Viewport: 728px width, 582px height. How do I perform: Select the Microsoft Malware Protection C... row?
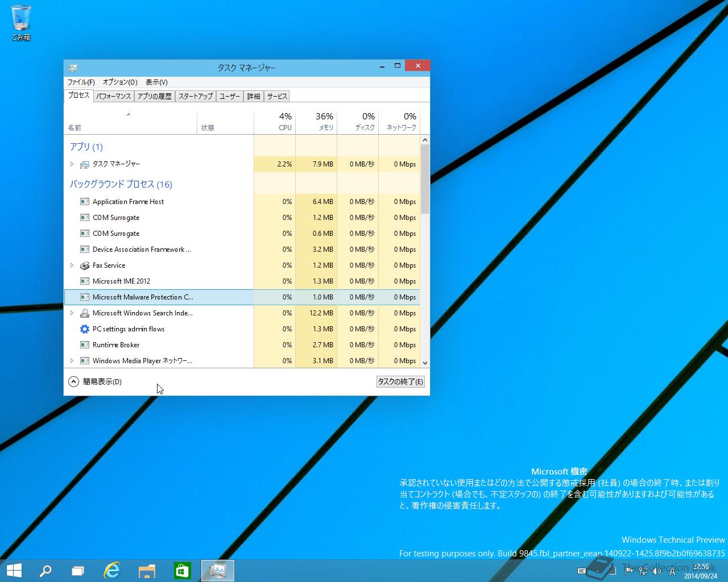(x=242, y=297)
